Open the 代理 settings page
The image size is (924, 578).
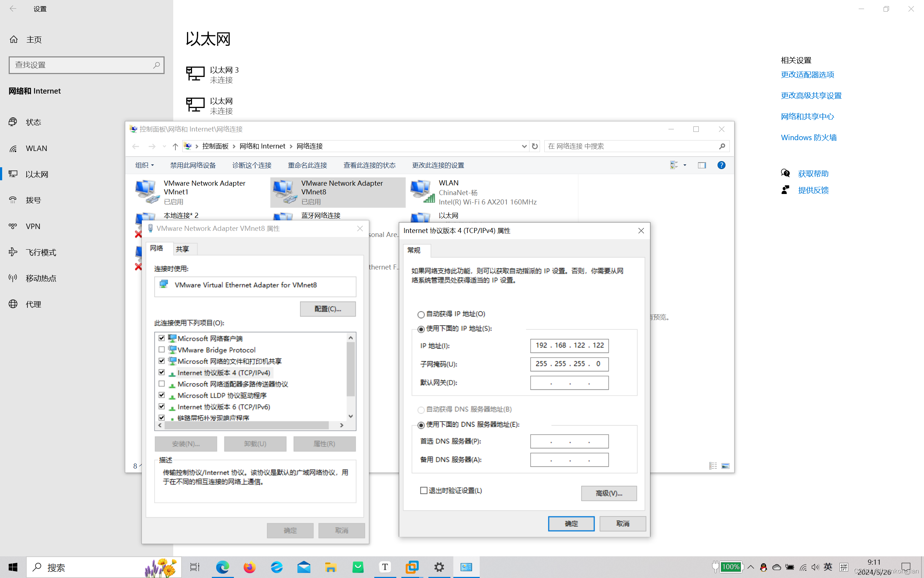(33, 304)
